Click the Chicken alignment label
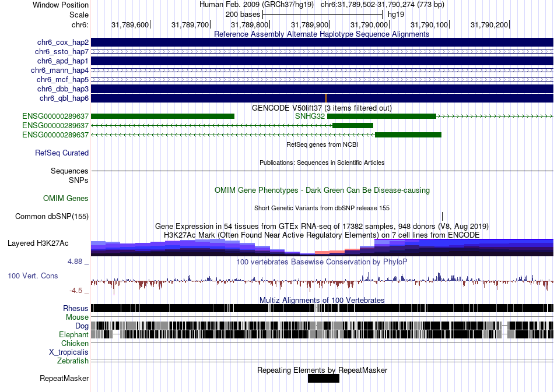The width and height of the screenshot is (554, 392). [x=75, y=343]
